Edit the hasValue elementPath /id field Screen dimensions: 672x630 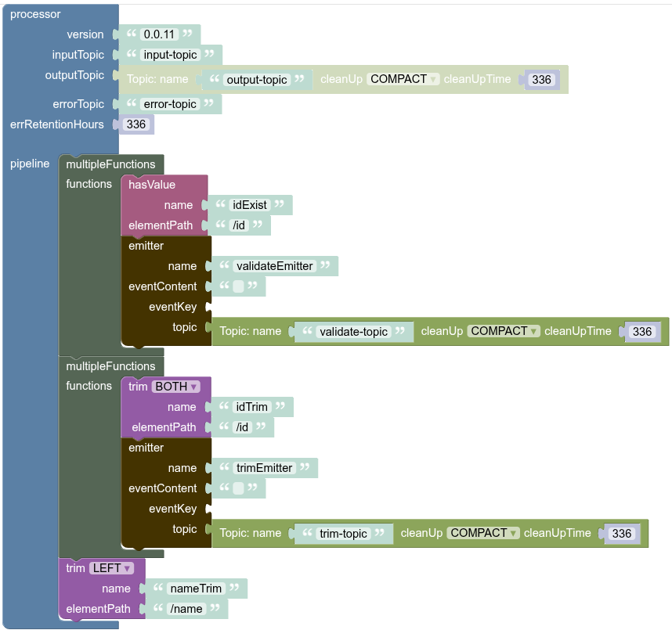(x=239, y=225)
